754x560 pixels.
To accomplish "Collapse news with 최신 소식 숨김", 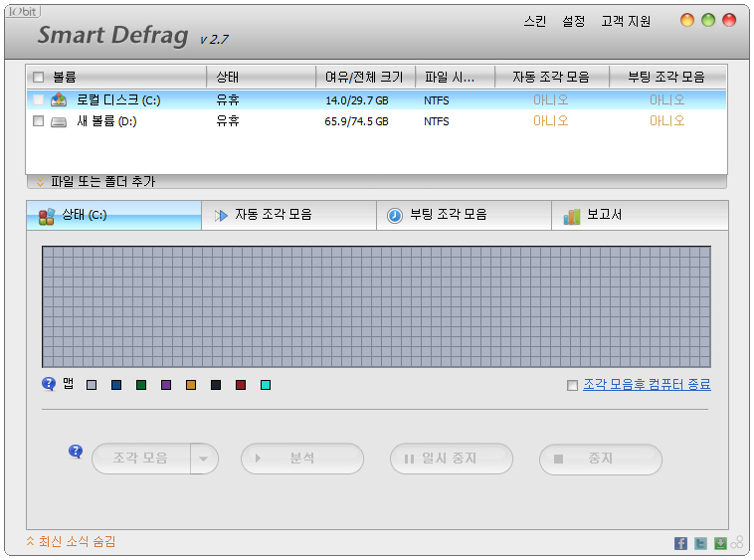I will [x=72, y=542].
